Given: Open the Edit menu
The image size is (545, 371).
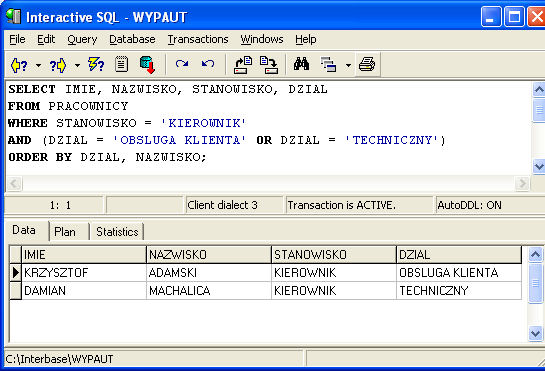Looking at the screenshot, I should pyautogui.click(x=46, y=39).
